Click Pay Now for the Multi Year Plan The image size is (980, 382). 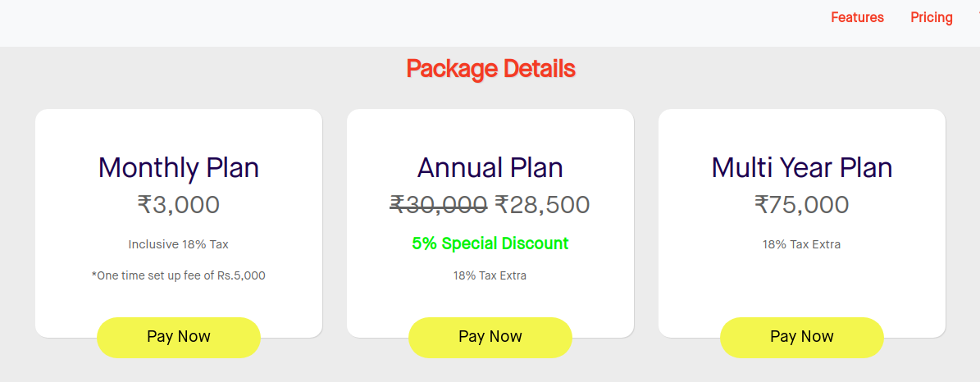coord(802,337)
